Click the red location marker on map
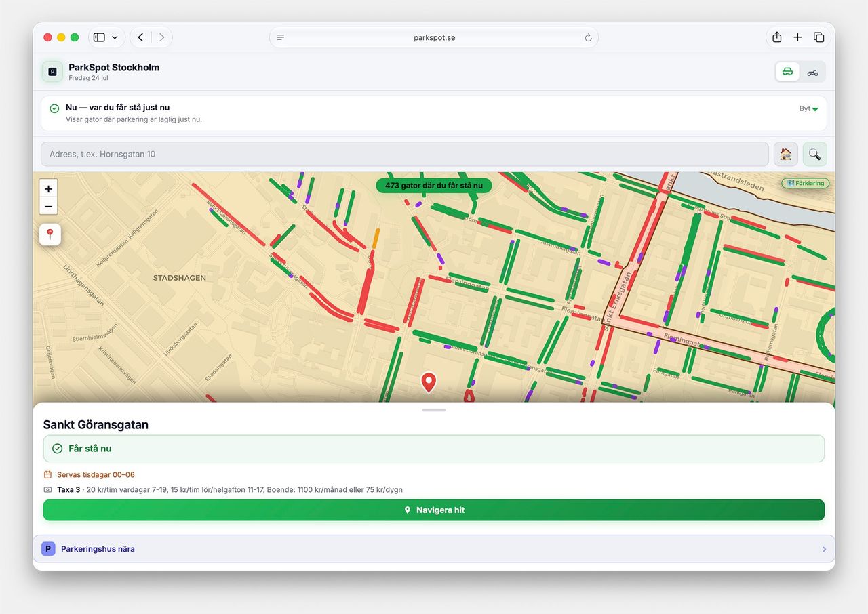The height and width of the screenshot is (614, 868). [x=428, y=382]
